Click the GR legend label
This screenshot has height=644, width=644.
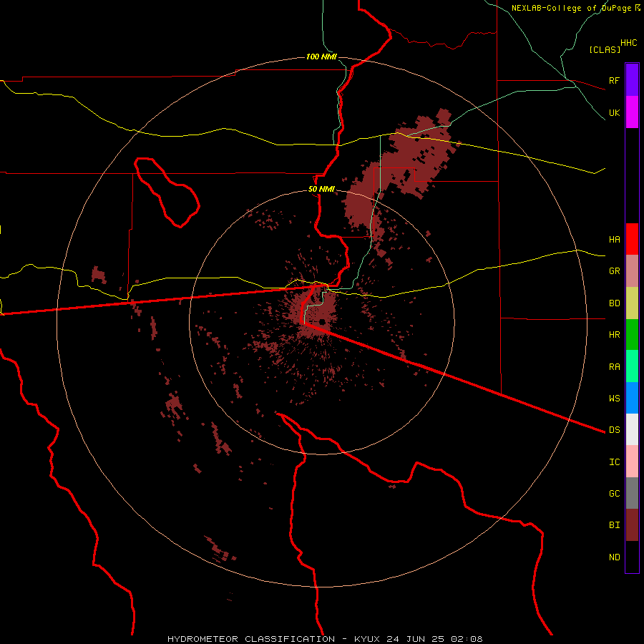[614, 270]
